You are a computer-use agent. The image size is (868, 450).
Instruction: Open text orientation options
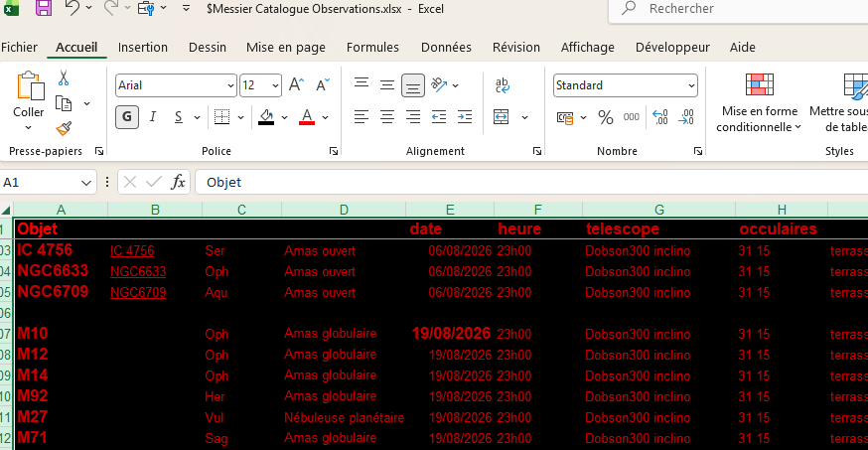(x=440, y=84)
